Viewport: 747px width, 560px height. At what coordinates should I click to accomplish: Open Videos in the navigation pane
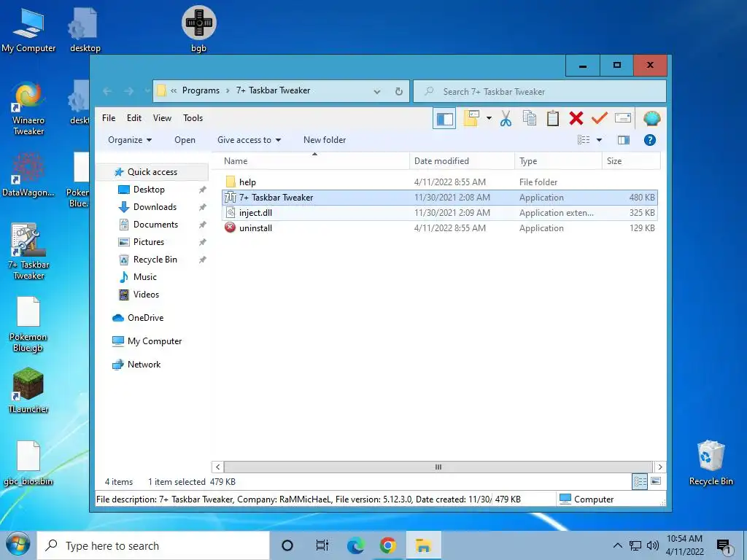point(146,295)
